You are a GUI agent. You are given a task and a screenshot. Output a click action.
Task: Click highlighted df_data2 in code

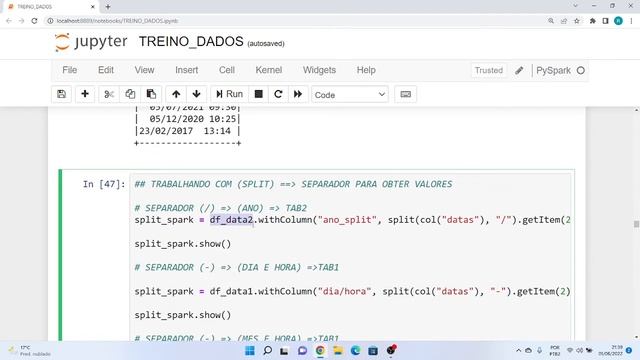pos(231,220)
